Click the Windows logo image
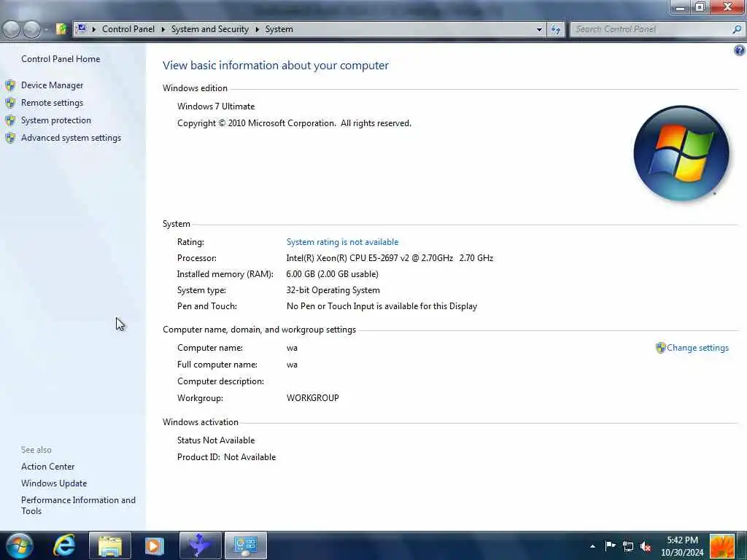747x560 pixels. point(681,153)
